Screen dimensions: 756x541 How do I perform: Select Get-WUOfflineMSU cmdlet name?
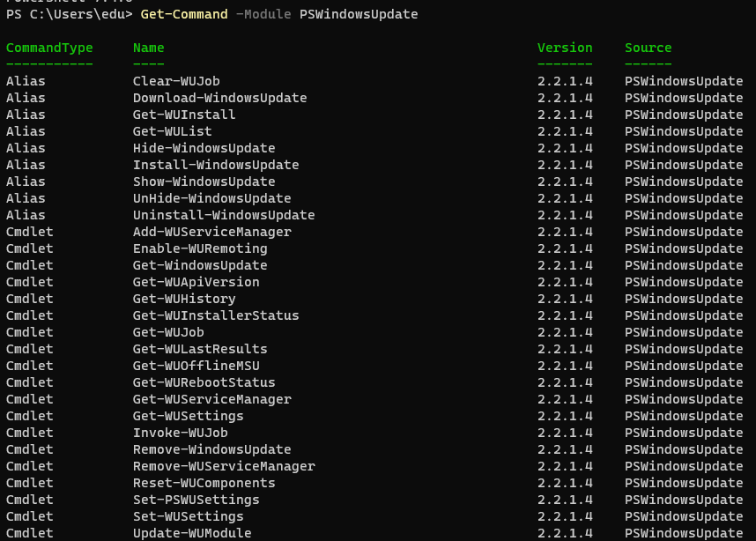coord(196,366)
